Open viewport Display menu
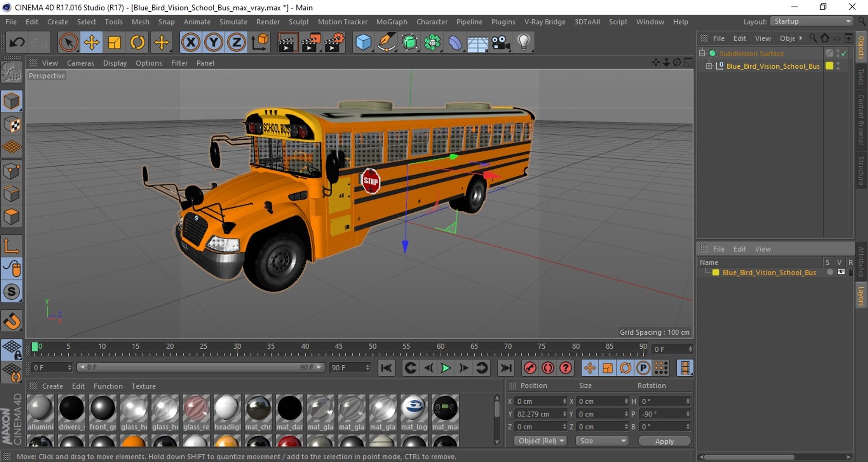Viewport: 868px width, 462px height. (x=115, y=63)
